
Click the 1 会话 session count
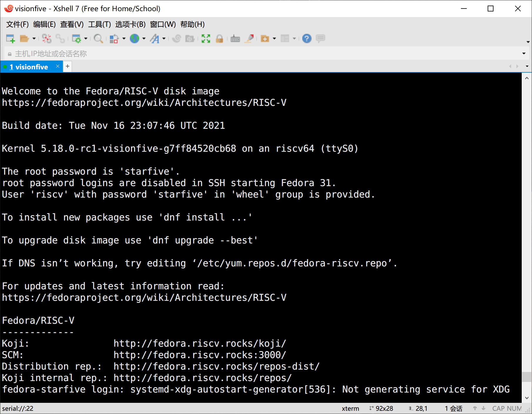(454, 408)
